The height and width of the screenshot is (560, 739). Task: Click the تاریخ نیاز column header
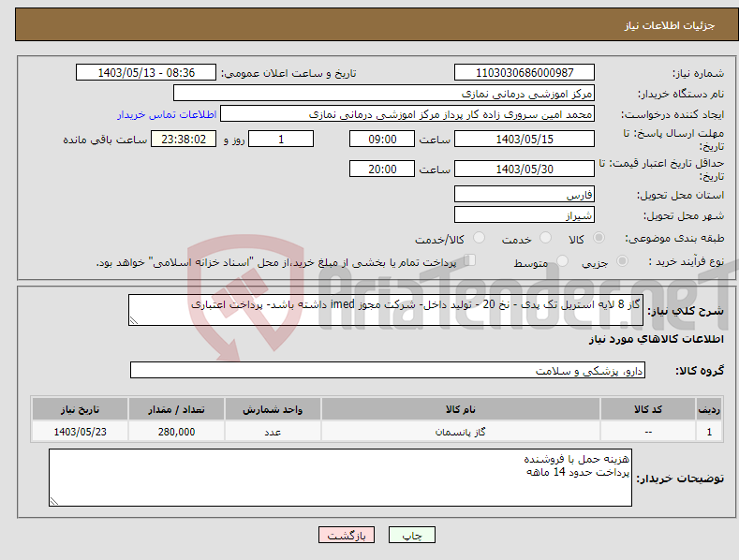(x=81, y=409)
